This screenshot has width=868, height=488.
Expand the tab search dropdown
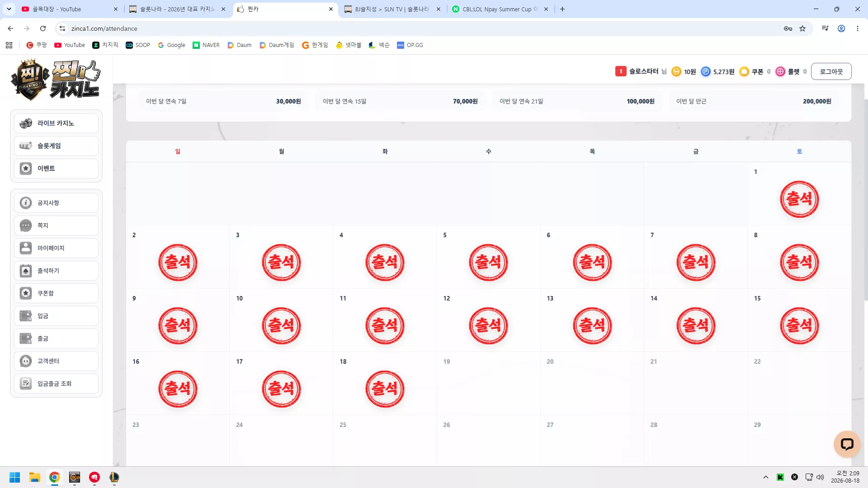point(9,9)
